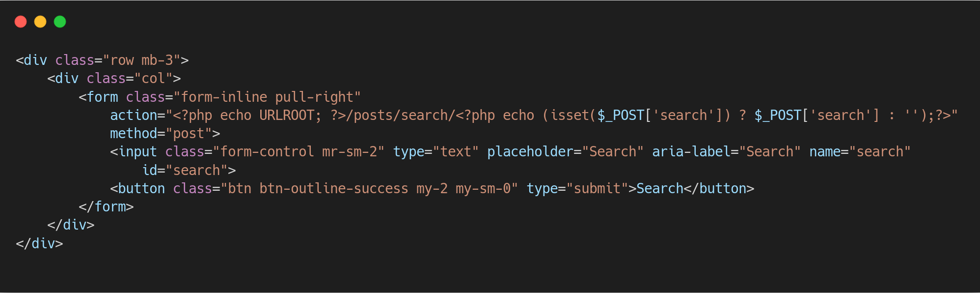Click the "row mb-3" class value
Screen dimensions: 980x293
point(141,60)
